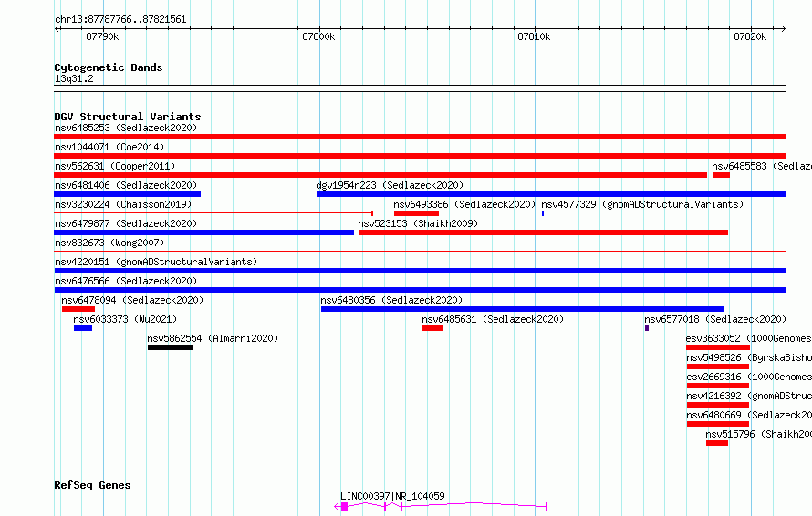
Task: Click the magenta LINC00397 gene glyph
Action: 441,507
